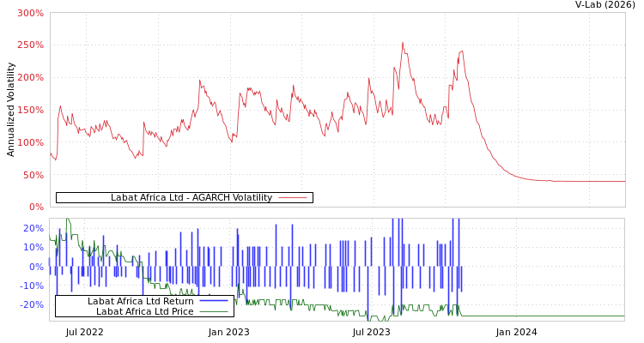The height and width of the screenshot is (343, 644).
Task: Click the 150% label on the volatility axis
Action: 30,111
